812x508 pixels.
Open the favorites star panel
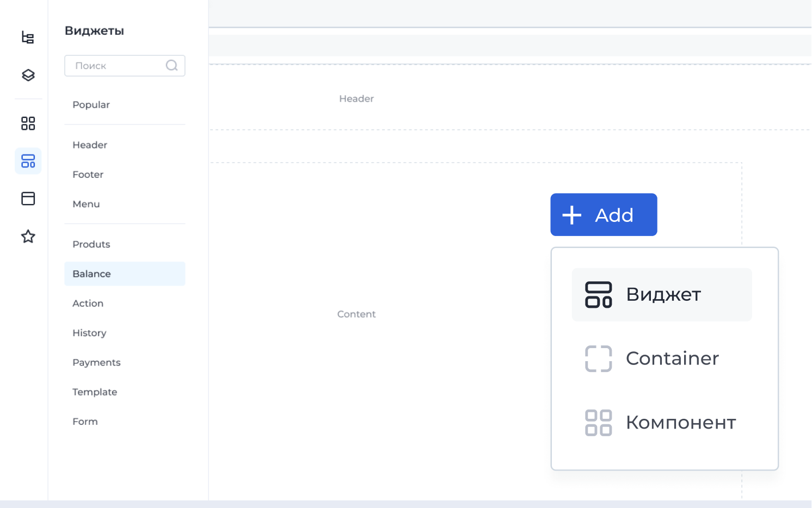[x=28, y=237]
